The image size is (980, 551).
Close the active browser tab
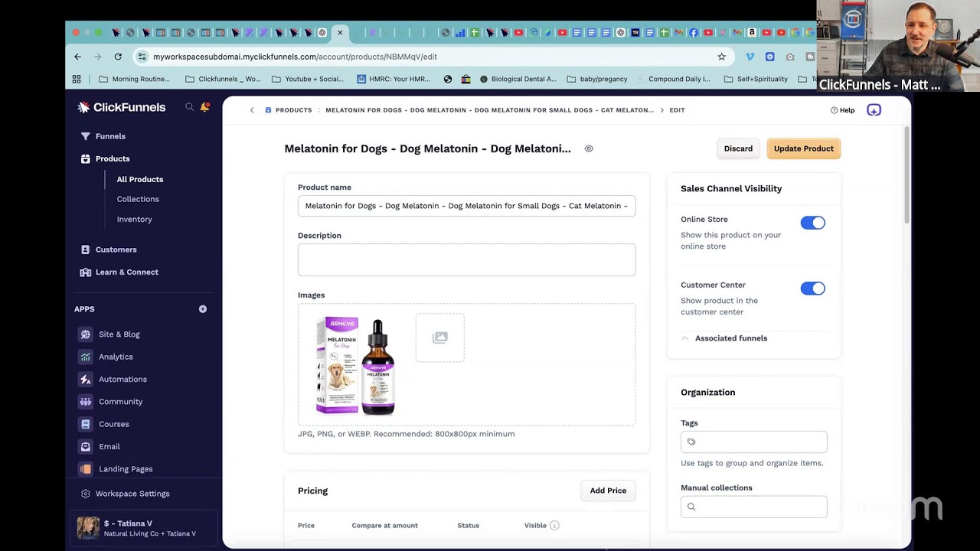point(340,32)
